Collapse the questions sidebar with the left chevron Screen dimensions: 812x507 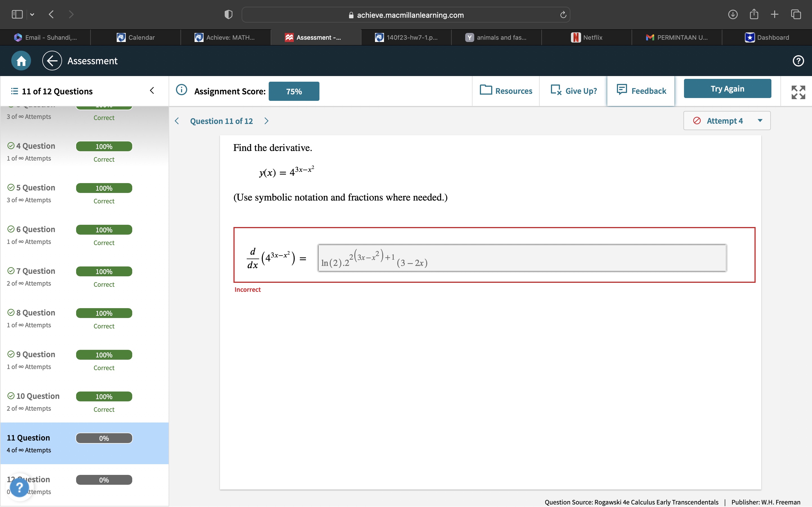pos(152,90)
